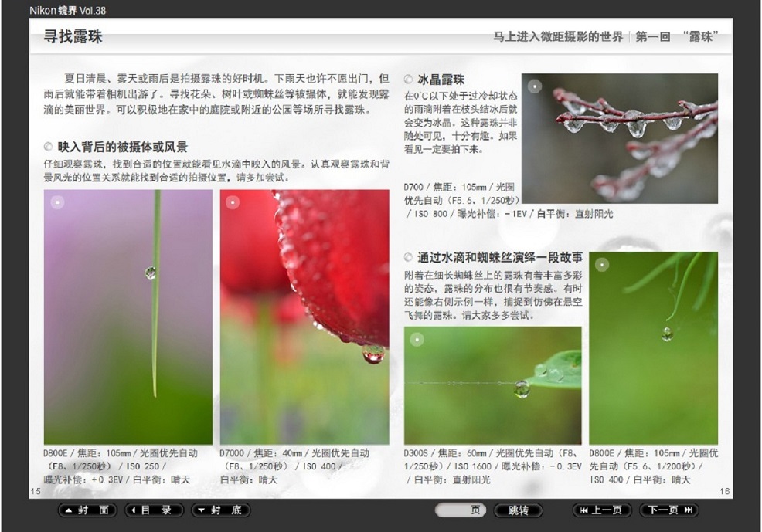Jump to the 封底 (back cover)
Image resolution: width=762 pixels, height=532 pixels.
click(221, 510)
